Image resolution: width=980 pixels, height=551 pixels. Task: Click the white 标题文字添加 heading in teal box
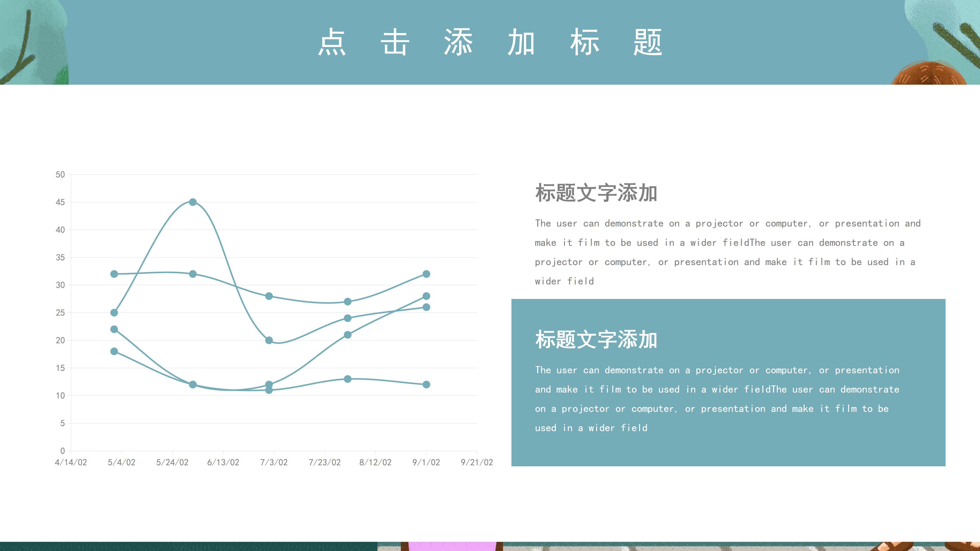[x=596, y=340]
